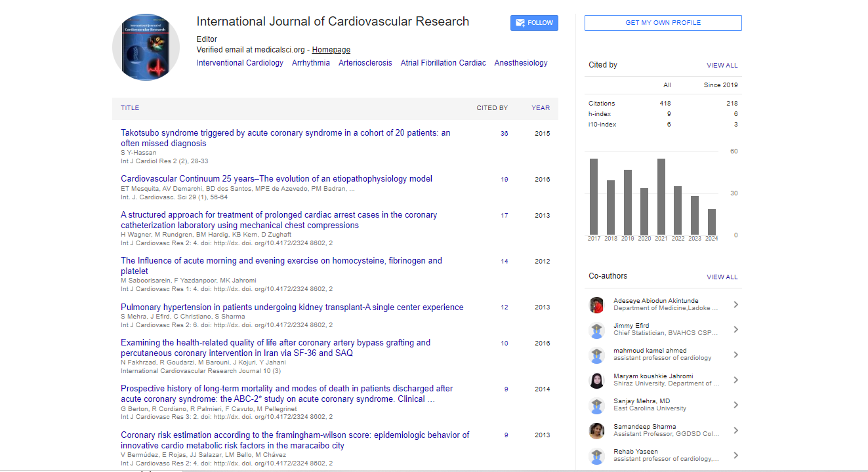Expand chevron beside Adeseye Abiodun Akintunde

point(735,304)
